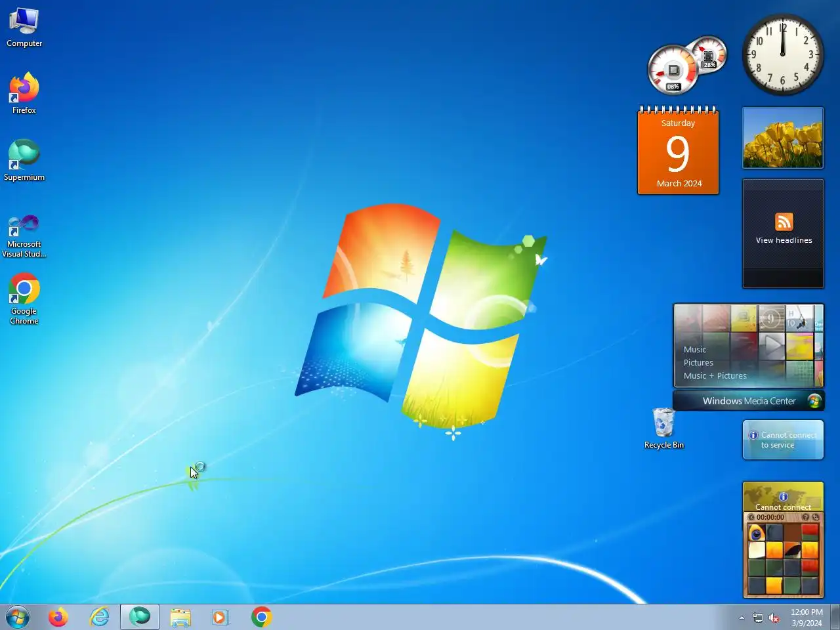Click the tulips Slide Show gadget
The width and height of the screenshot is (840, 630).
[x=782, y=138]
